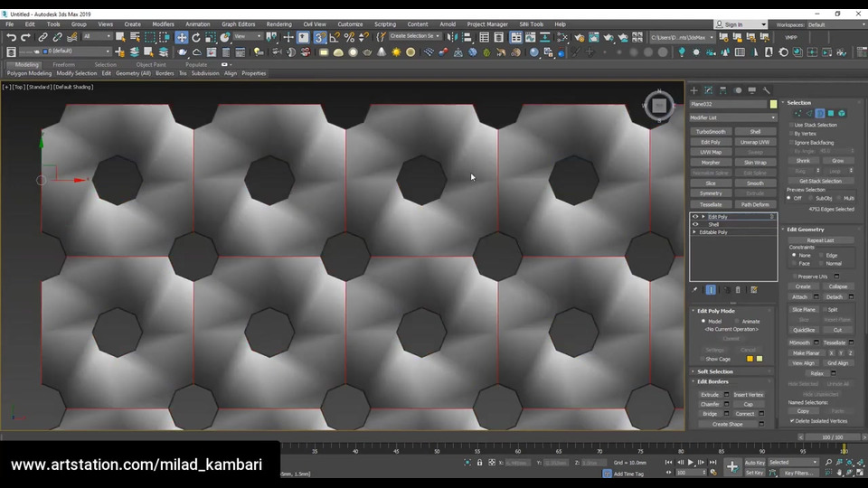This screenshot has width=868, height=488.
Task: Enable Preserve UVs checkbox
Action: coord(796,277)
